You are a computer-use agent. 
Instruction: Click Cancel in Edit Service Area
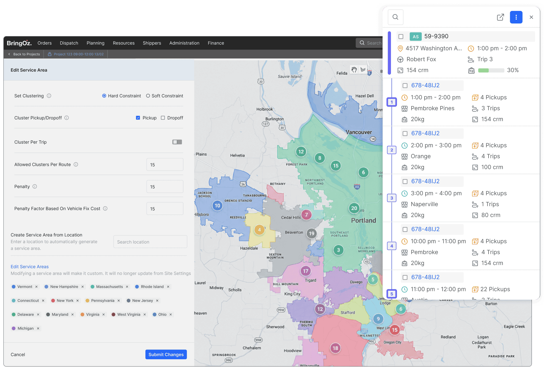(18, 355)
